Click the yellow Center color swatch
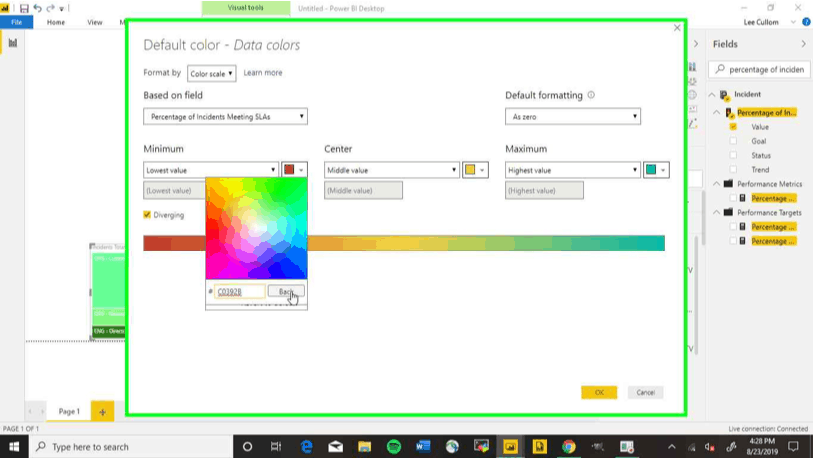This screenshot has width=814, height=460. (470, 170)
